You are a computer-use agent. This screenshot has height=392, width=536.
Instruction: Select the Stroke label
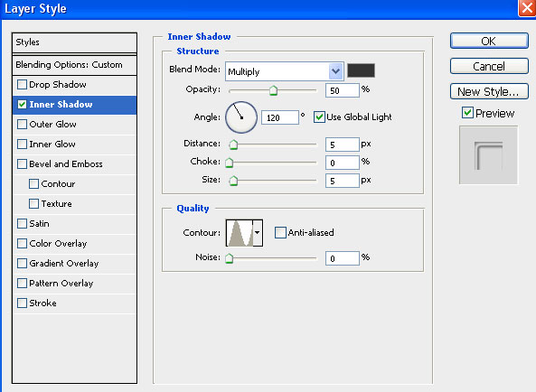pyautogui.click(x=43, y=303)
